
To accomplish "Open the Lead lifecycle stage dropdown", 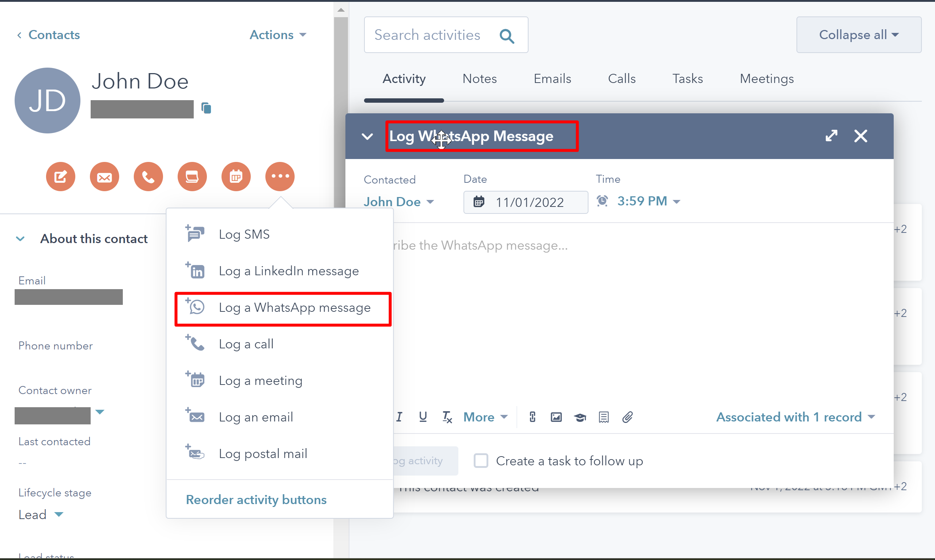I will pyautogui.click(x=41, y=514).
